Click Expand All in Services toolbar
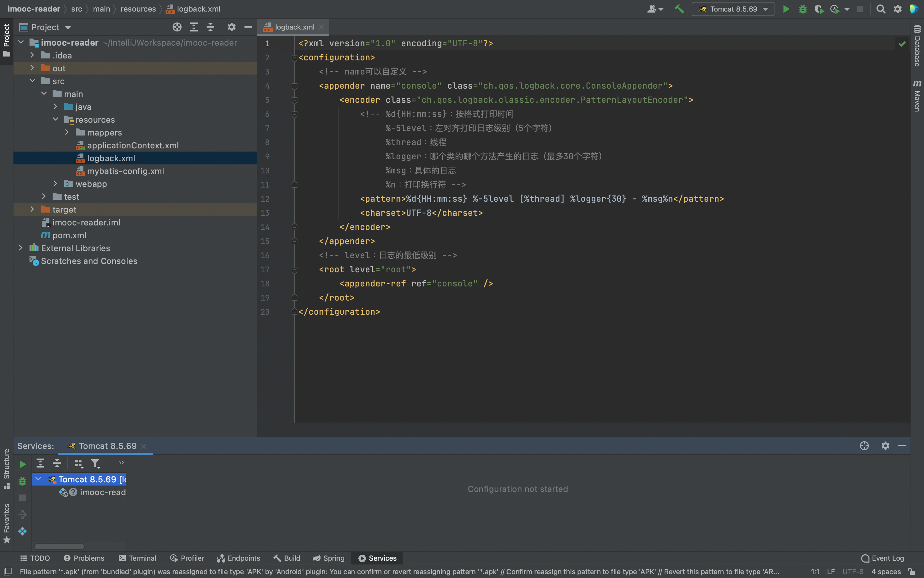Screen dimensions: 924x578 [x=40, y=463]
